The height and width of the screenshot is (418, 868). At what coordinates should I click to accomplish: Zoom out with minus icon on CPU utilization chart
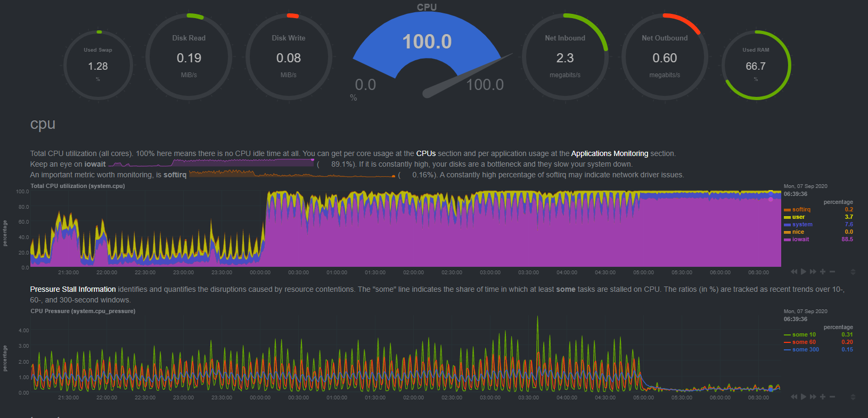pyautogui.click(x=832, y=272)
